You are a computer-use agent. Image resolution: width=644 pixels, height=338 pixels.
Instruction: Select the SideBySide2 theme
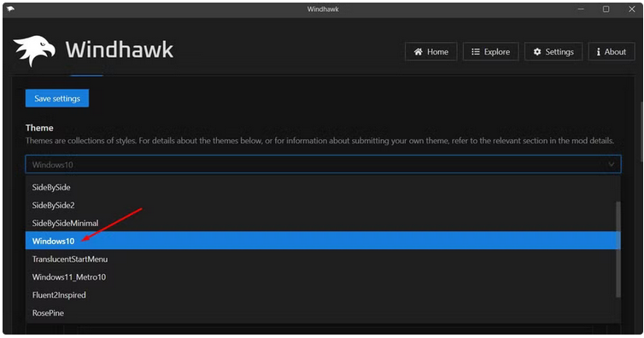pos(323,206)
